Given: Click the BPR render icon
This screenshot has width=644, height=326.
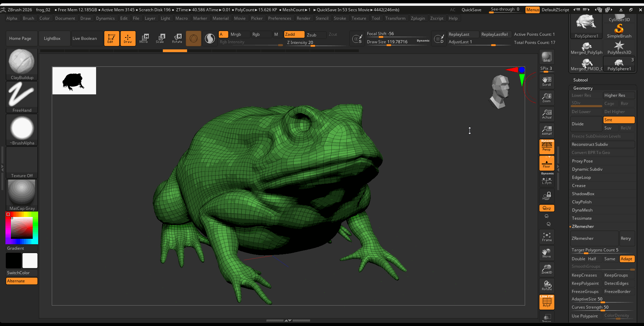Looking at the screenshot, I should click(547, 57).
